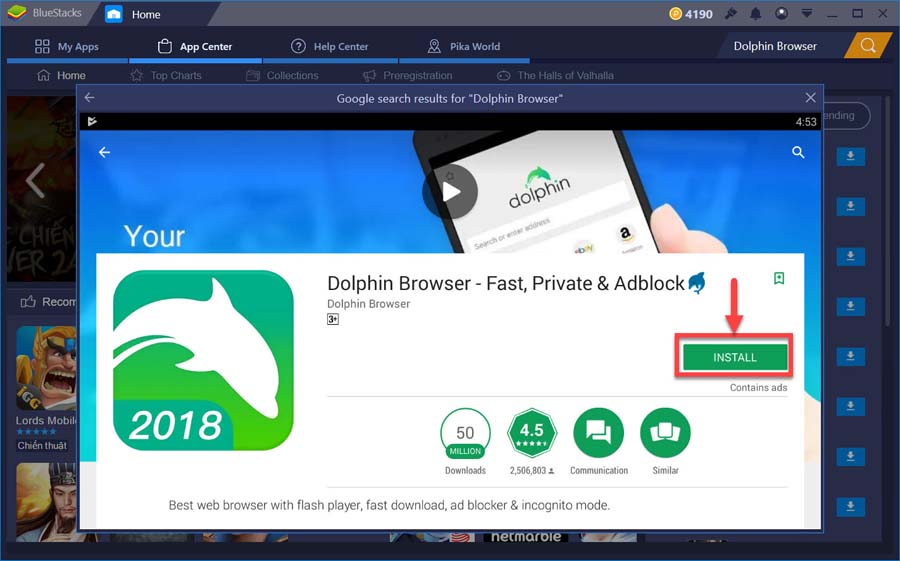Go back in the Play Store page
The height and width of the screenshot is (561, 900).
(x=104, y=152)
